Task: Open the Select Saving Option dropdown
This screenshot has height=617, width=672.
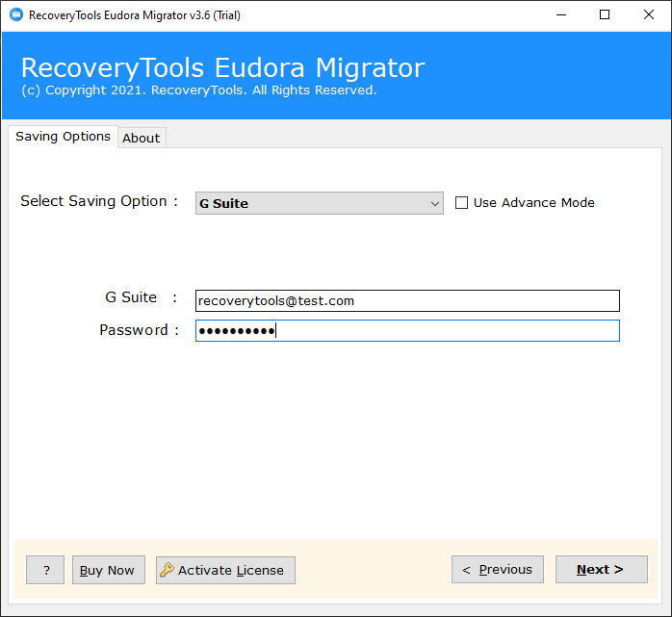Action: click(x=320, y=203)
